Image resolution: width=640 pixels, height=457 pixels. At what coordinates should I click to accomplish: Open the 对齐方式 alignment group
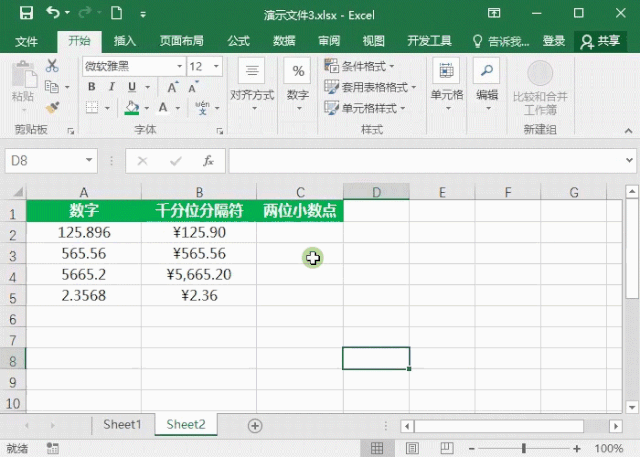click(x=252, y=86)
